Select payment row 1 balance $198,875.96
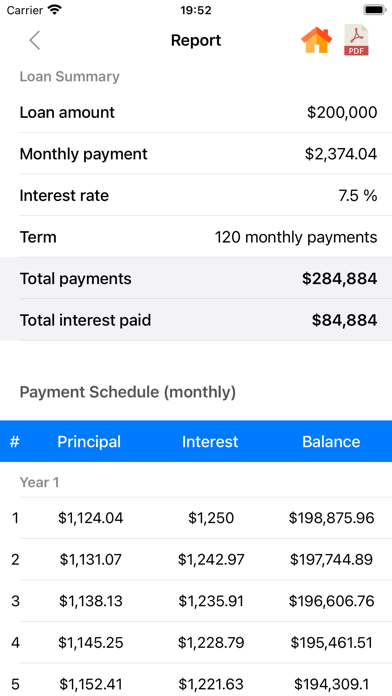This screenshot has width=392, height=696. coord(332,518)
